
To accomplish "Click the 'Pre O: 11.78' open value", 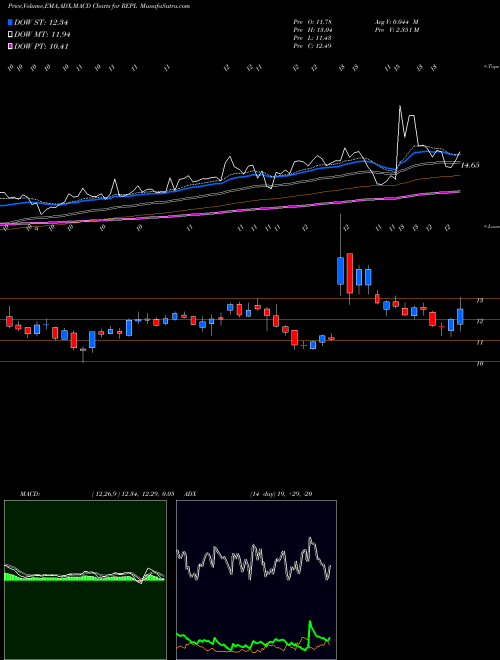I will coord(312,22).
